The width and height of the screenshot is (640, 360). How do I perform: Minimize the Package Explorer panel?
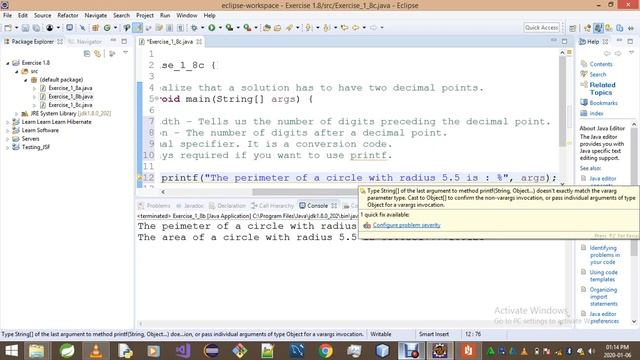coord(113,41)
